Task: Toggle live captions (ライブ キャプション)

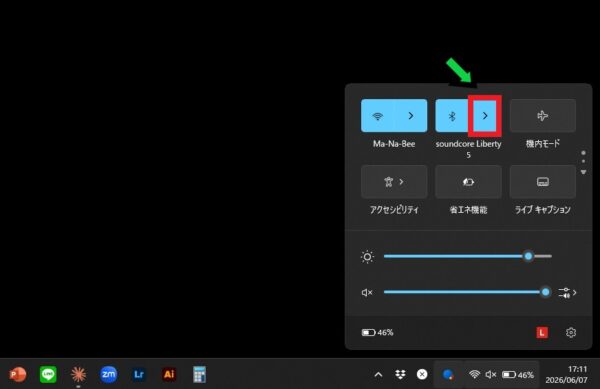Action: pos(543,182)
